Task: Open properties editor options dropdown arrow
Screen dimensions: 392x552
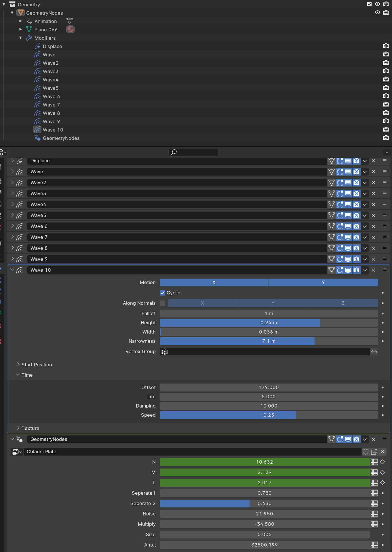Action: pyautogui.click(x=387, y=152)
